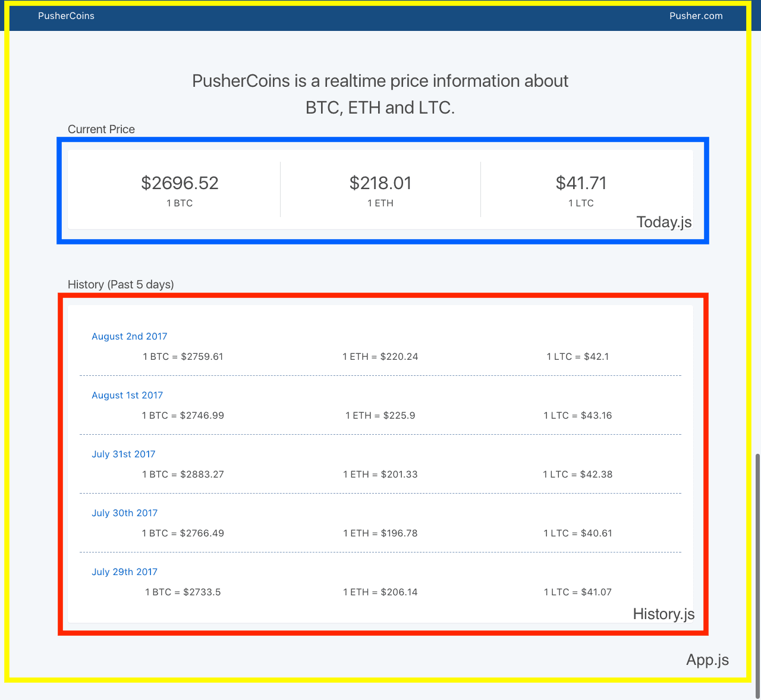Click the PusherCoins brand link in navbar
This screenshot has width=761, height=700.
click(x=66, y=16)
